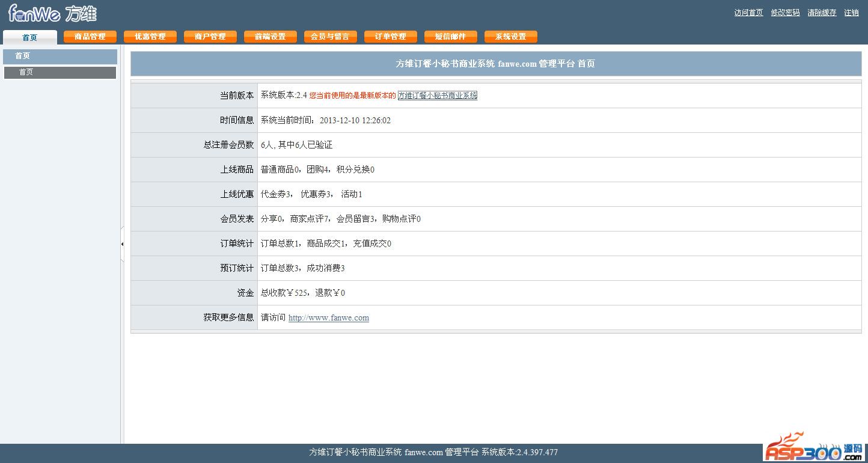Click the footer version text 2.4.397.477
The image size is (868, 463).
[537, 452]
